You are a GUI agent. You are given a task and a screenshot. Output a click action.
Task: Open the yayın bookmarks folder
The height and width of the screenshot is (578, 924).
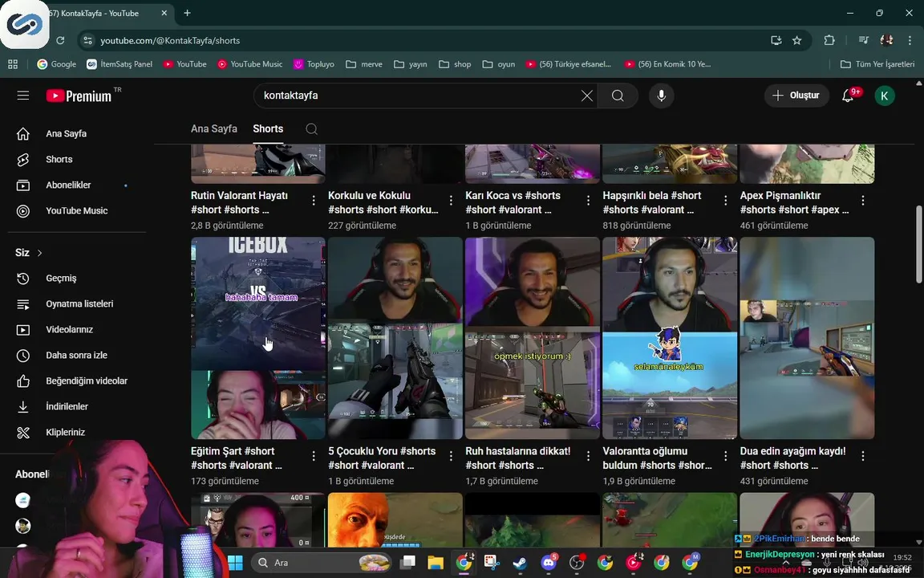pos(410,64)
